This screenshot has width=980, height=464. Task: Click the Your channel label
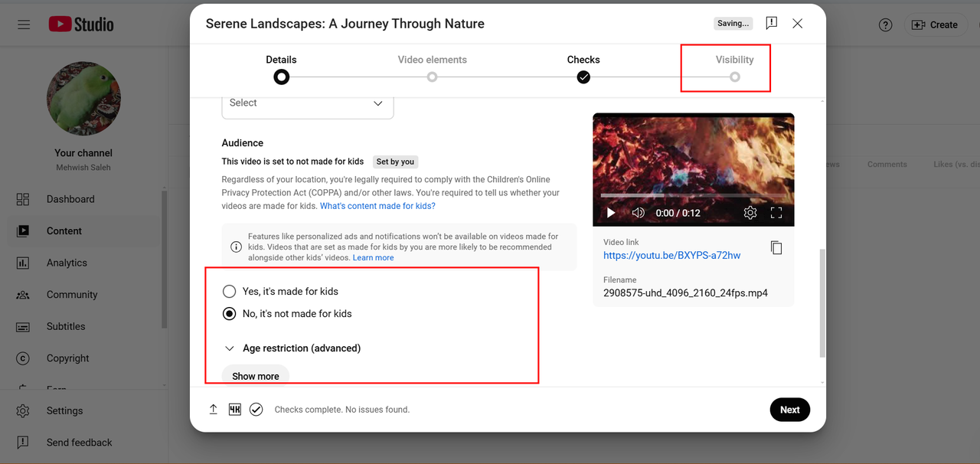click(83, 153)
